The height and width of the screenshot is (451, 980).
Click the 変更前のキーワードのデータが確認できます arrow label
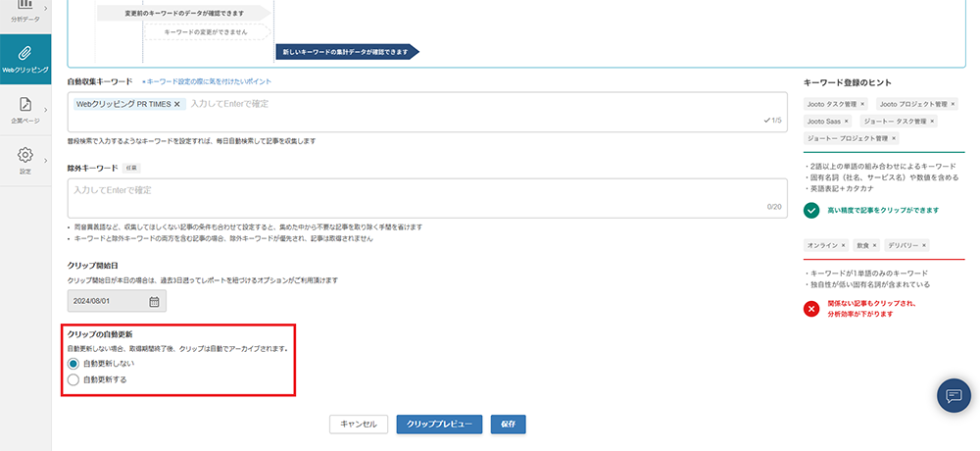click(x=184, y=13)
